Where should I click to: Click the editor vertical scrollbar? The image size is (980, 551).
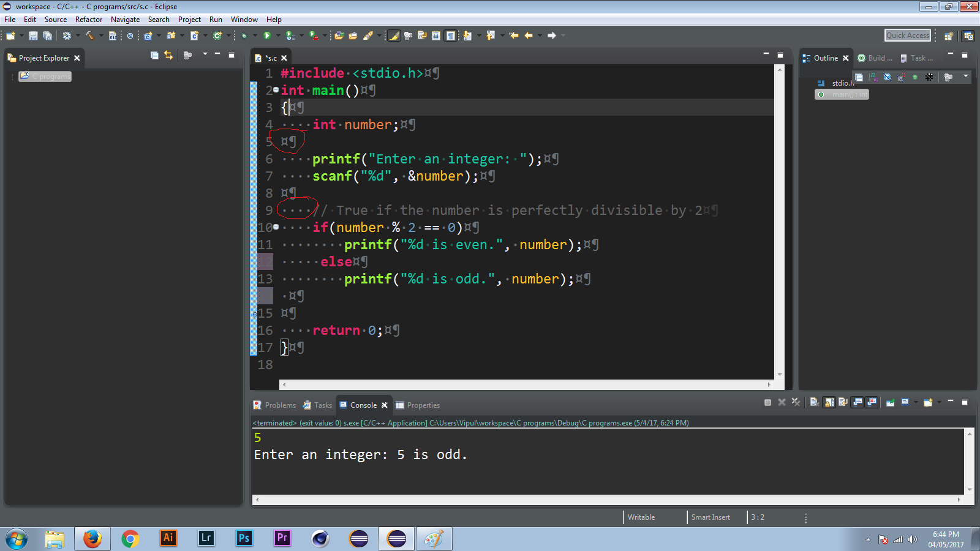tap(780, 222)
